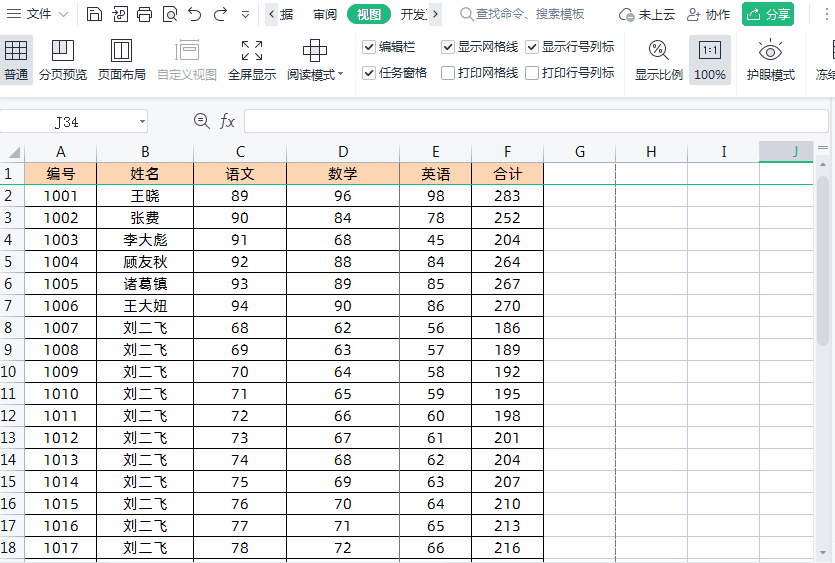Click the fx insert function icon
835x563 pixels.
227,121
